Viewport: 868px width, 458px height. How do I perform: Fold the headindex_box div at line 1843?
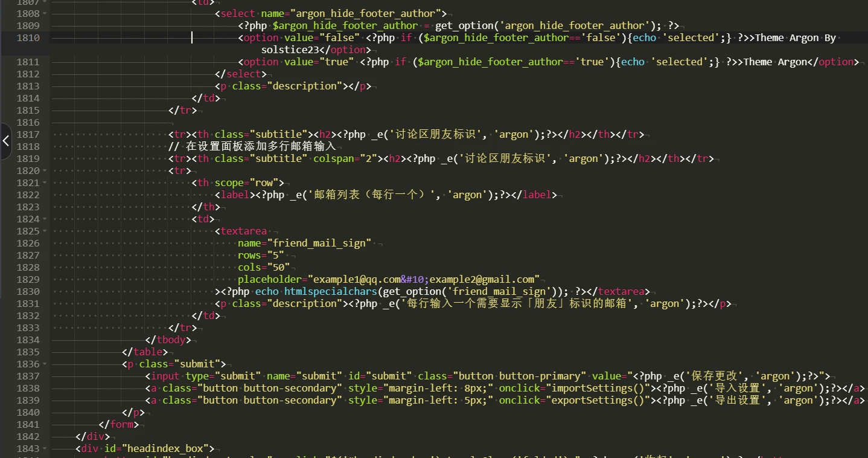pyautogui.click(x=45, y=448)
